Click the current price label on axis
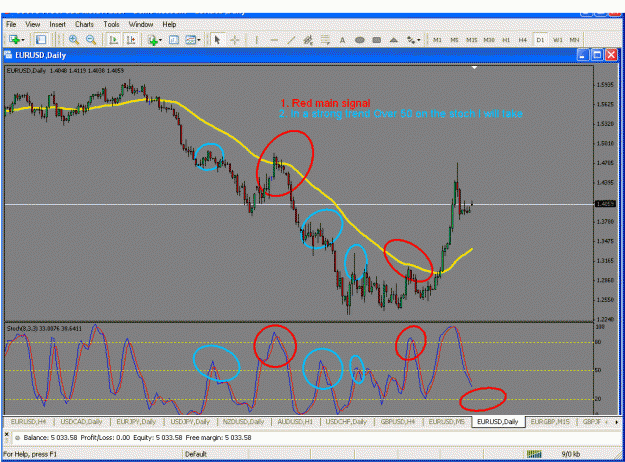 605,204
